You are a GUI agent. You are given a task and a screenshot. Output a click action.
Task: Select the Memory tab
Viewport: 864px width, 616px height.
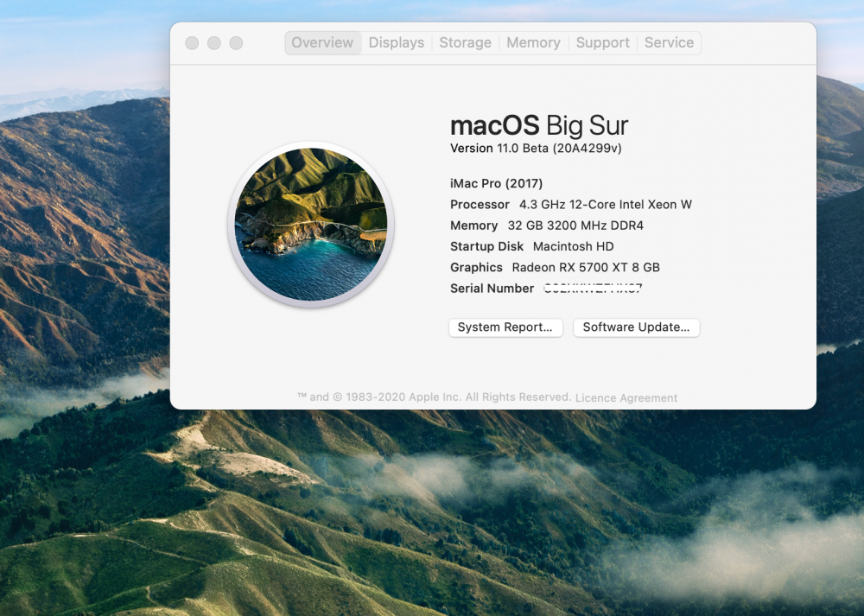pos(533,43)
